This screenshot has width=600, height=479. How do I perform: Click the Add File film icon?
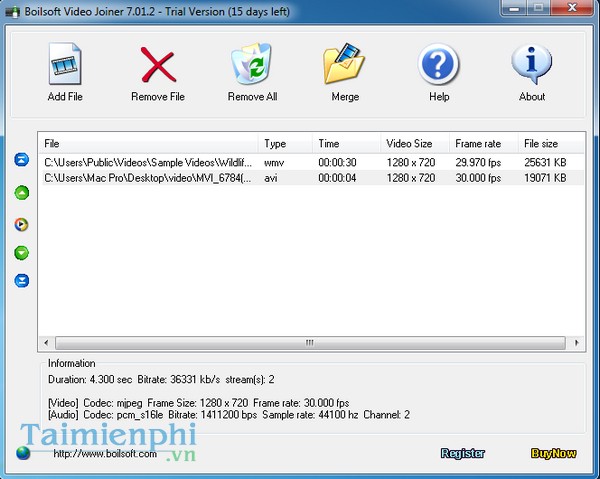coord(65,64)
